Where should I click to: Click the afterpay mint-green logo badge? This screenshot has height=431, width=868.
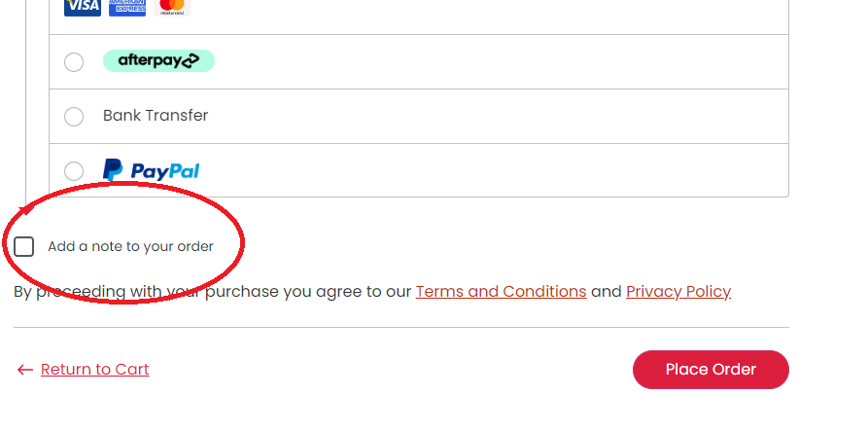pyautogui.click(x=158, y=61)
